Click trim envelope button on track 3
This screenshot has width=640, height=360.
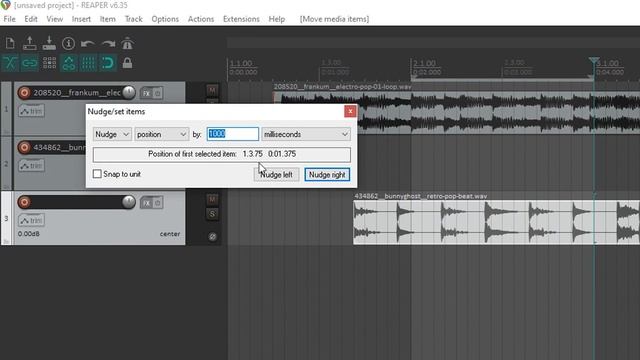31,220
